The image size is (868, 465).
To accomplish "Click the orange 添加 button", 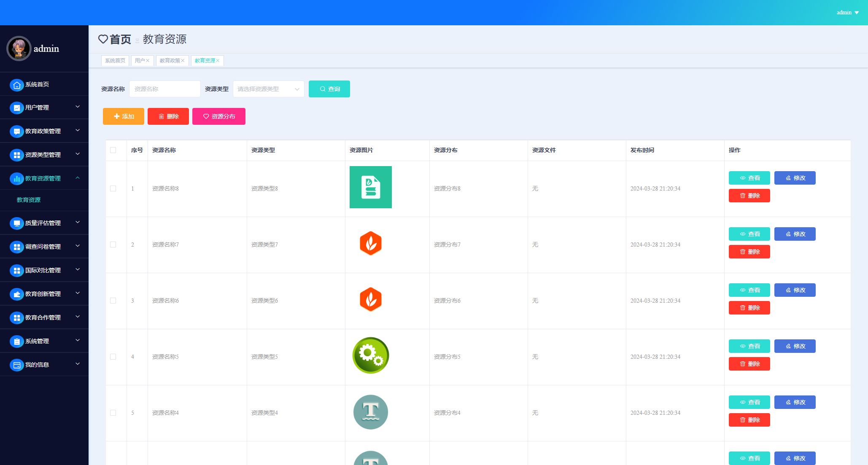I will [x=124, y=116].
